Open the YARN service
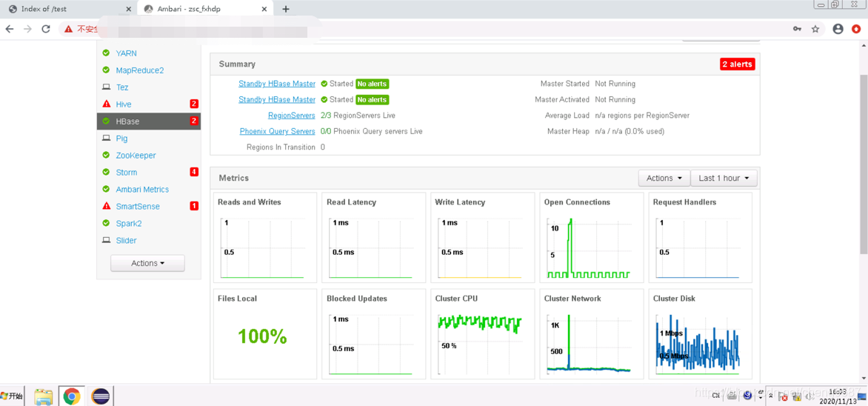This screenshot has height=406, width=868. 126,53
